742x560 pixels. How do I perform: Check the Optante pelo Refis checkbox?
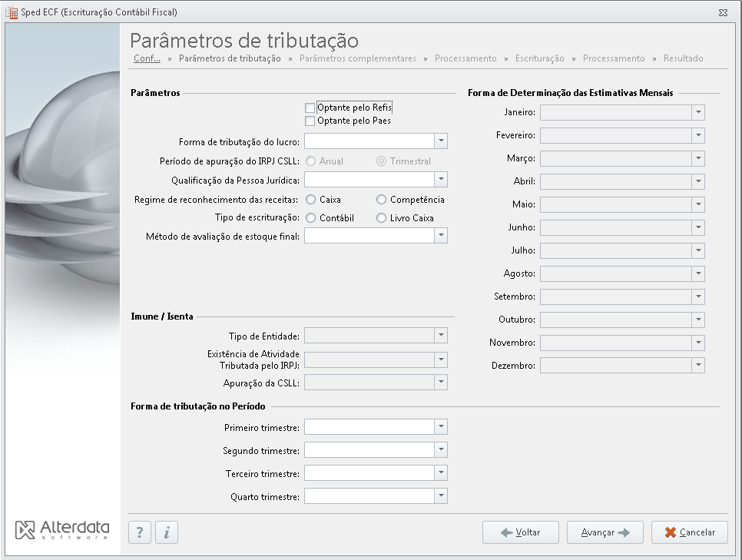coord(310,108)
